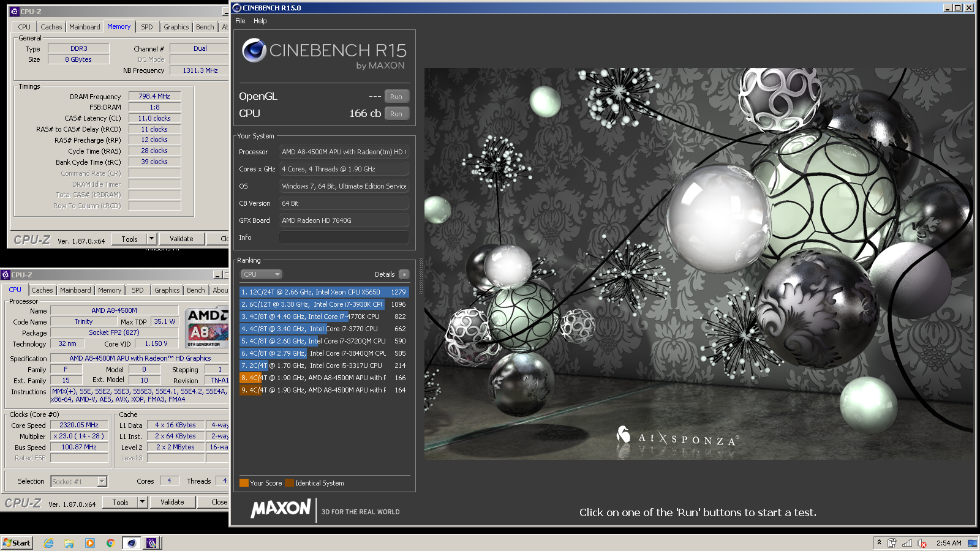This screenshot has width=980, height=551.
Task: Select the Core i7-3930K ranking entry
Action: click(x=323, y=304)
